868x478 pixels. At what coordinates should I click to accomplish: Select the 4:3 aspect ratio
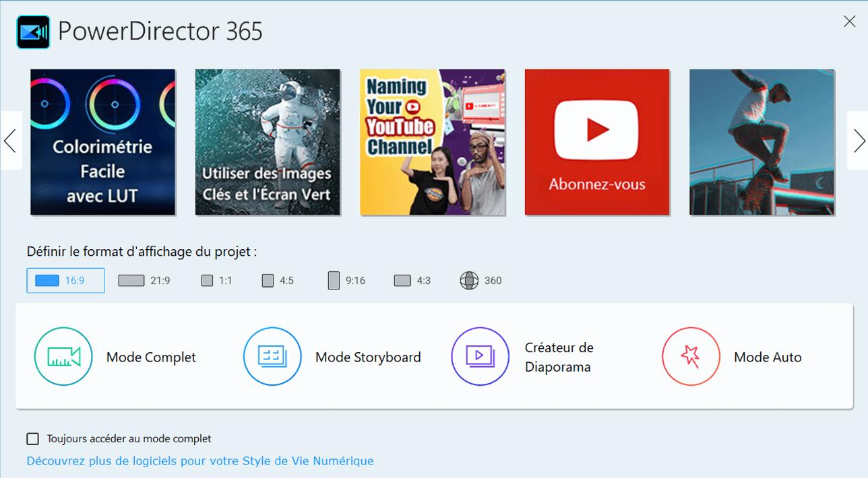412,281
